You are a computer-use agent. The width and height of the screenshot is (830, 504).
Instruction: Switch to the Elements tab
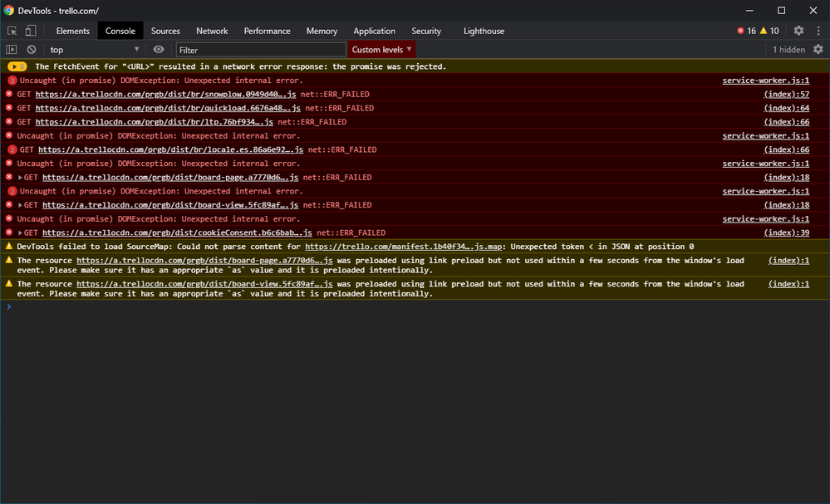(x=72, y=31)
